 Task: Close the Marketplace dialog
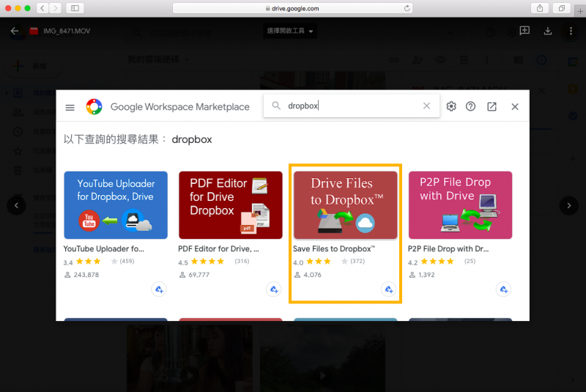pyautogui.click(x=515, y=107)
